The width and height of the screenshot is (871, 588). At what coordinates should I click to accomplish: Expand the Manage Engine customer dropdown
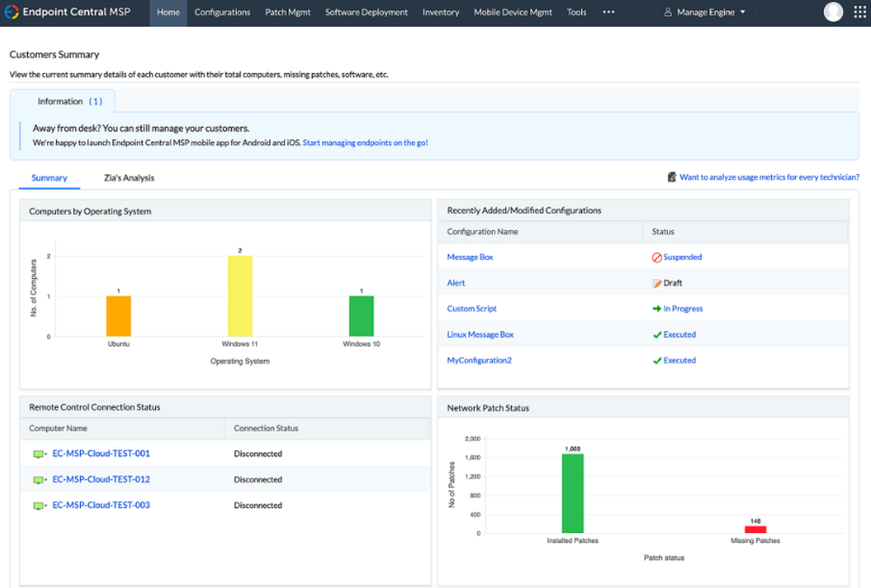[705, 12]
